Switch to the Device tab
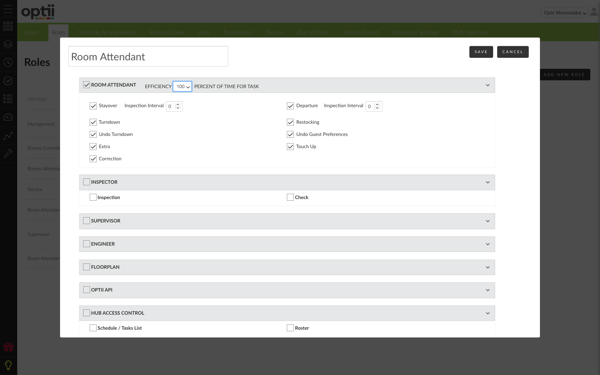The image size is (600, 375). (x=274, y=33)
